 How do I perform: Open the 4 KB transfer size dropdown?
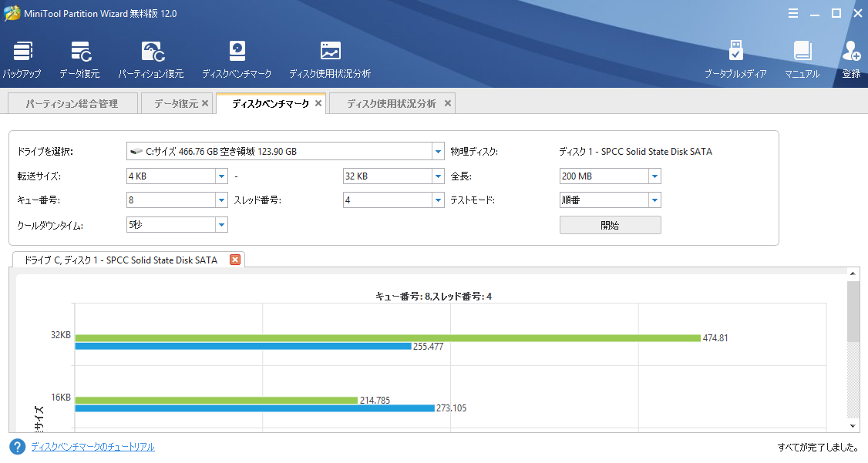point(221,176)
